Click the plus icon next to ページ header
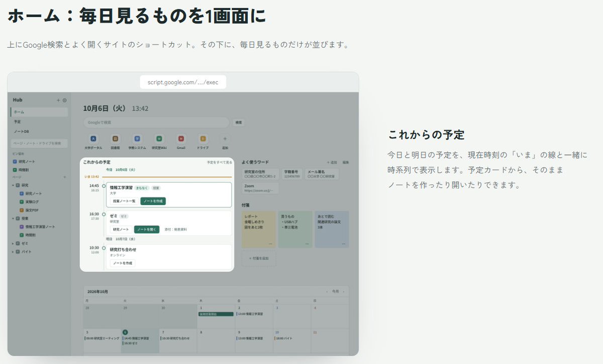Viewport: 603px width, 364px height. [64, 177]
